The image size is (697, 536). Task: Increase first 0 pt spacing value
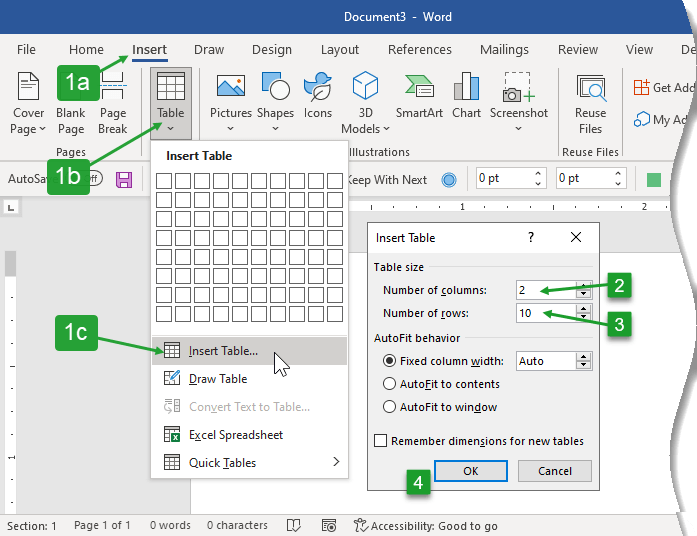(x=538, y=174)
